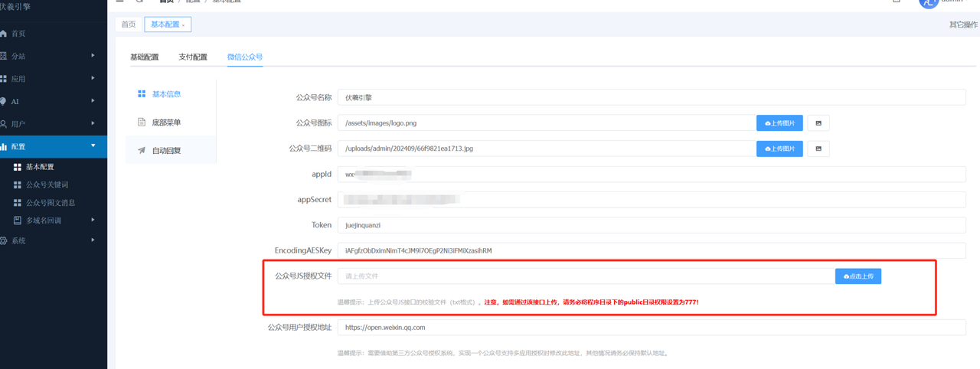
Task: Focus the 公众号名称 input field
Action: pyautogui.click(x=652, y=97)
